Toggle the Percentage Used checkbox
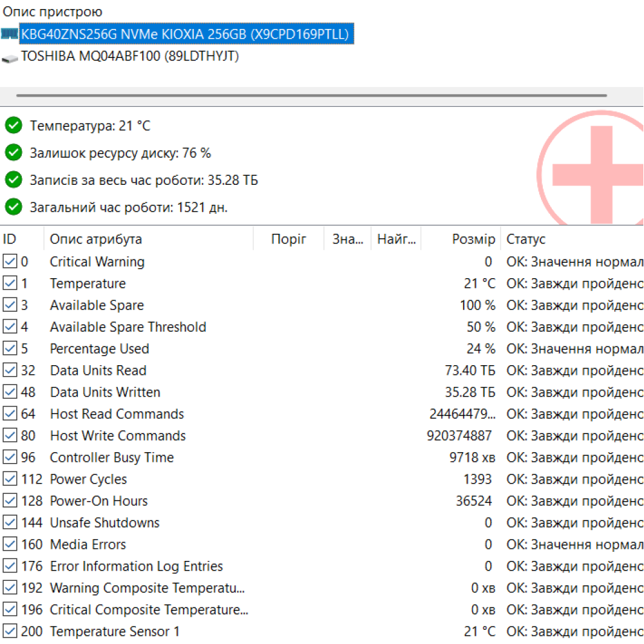This screenshot has height=644, width=644. pyautogui.click(x=10, y=348)
